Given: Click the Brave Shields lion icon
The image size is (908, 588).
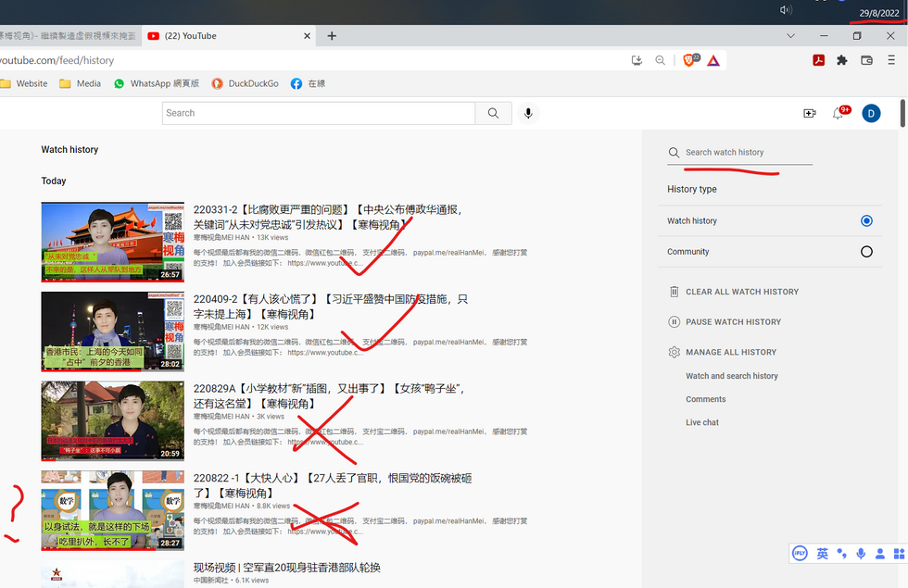Looking at the screenshot, I should tap(689, 60).
